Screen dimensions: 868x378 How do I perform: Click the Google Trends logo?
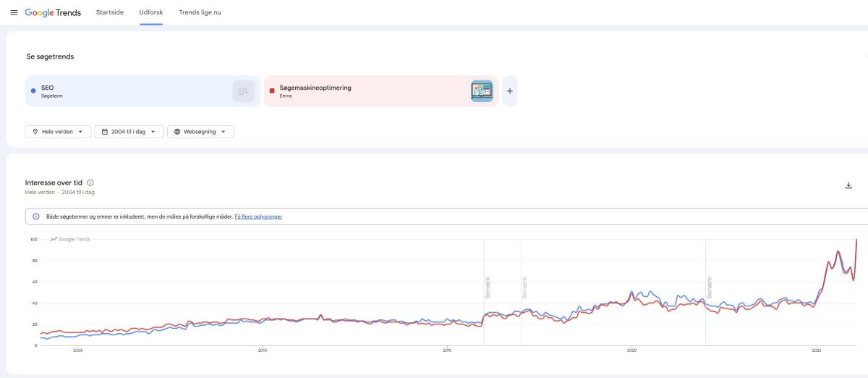(53, 13)
